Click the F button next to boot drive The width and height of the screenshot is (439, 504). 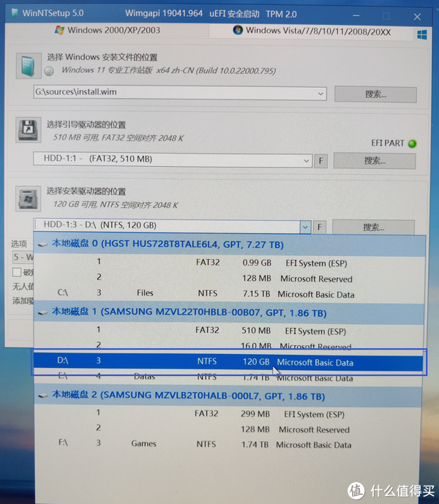[320, 161]
